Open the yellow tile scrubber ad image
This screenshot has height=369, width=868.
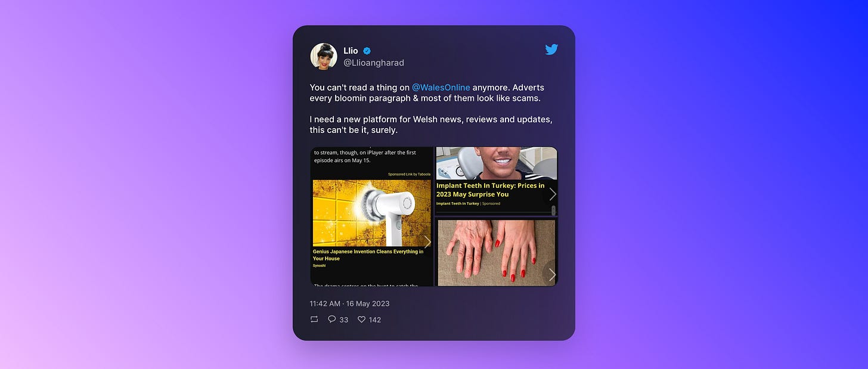[372, 213]
